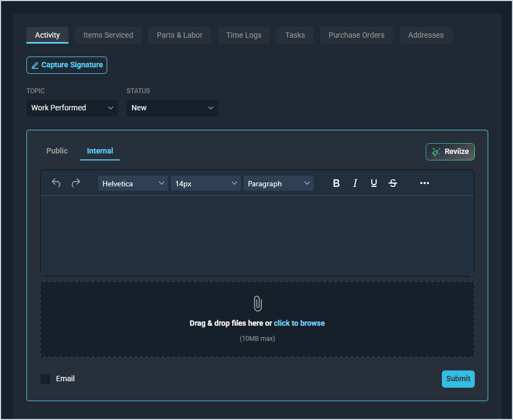Enable the Email checkbox
The image size is (513, 420).
click(x=45, y=379)
